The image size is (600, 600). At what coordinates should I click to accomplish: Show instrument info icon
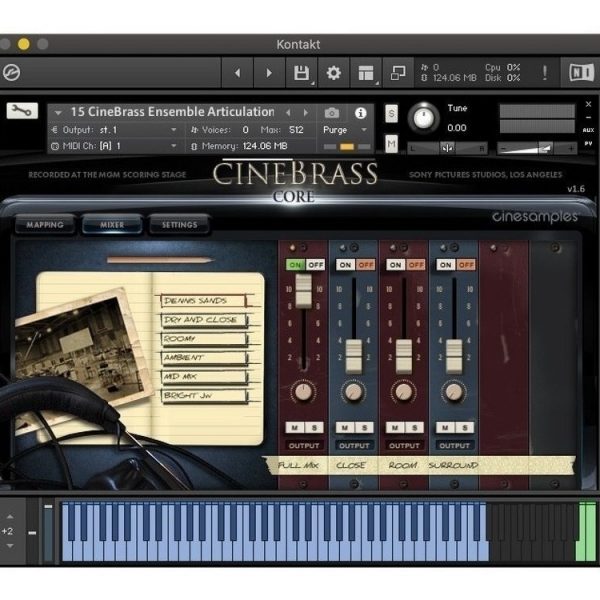pyautogui.click(x=360, y=113)
